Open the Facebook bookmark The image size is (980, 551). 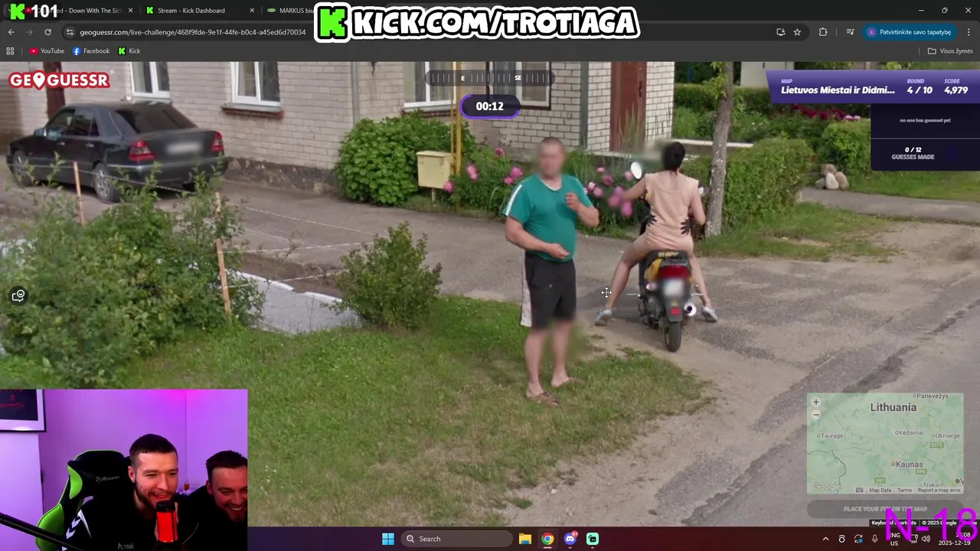click(x=91, y=51)
